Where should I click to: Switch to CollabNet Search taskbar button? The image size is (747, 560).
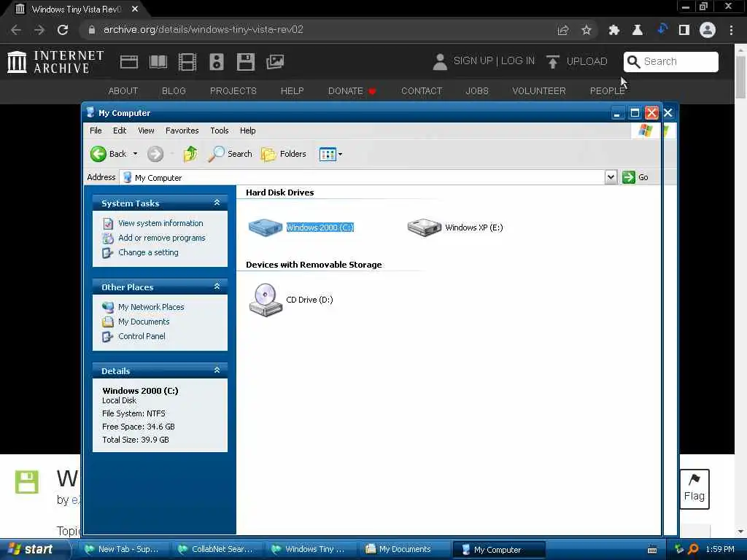click(x=215, y=550)
